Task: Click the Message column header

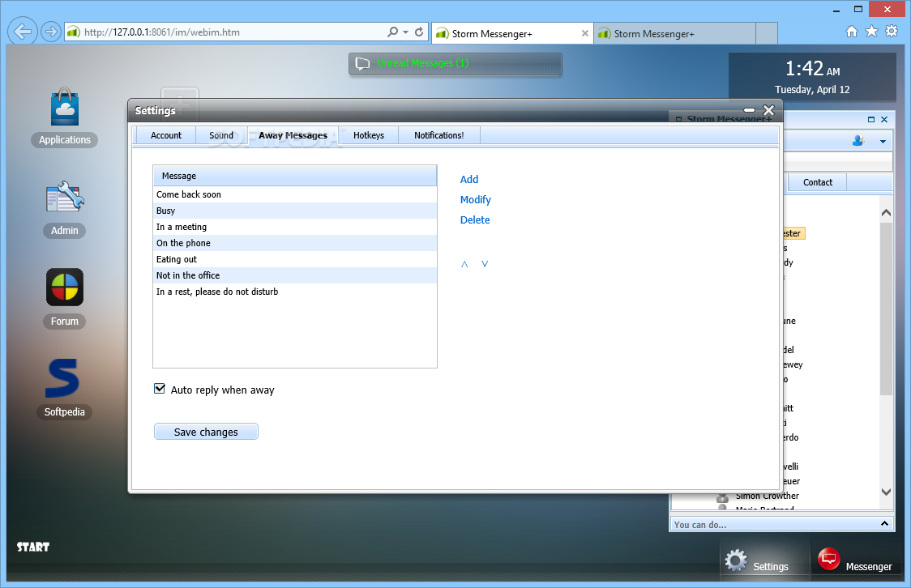Action: (294, 176)
